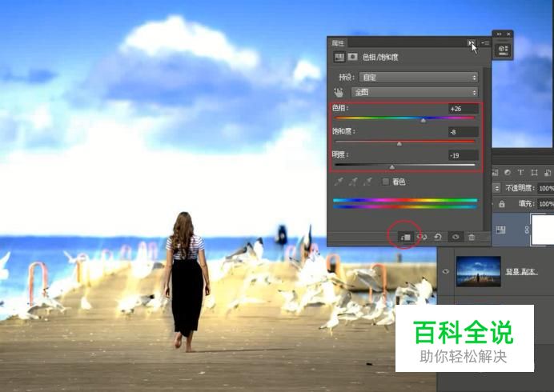Collapse Properties panel with double-arrow button
This screenshot has height=392, width=554.
pyautogui.click(x=471, y=42)
